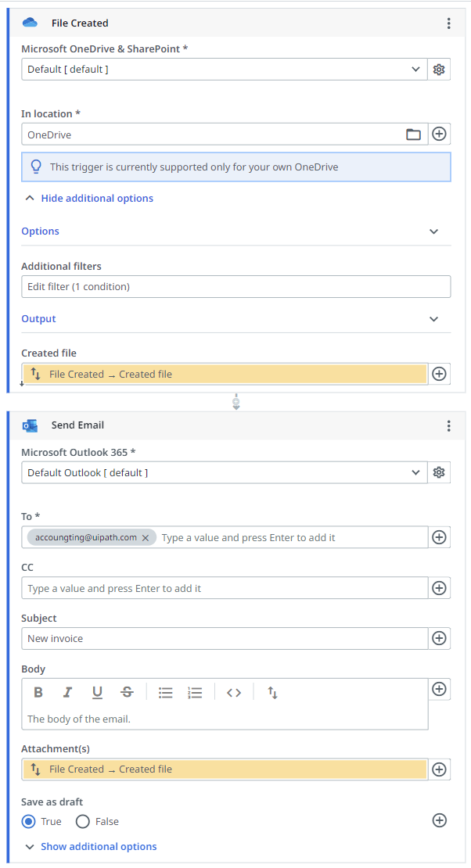Screen dimensions: 471x868
Task: Open Microsoft OneDrive connection settings gear
Action: tap(439, 70)
